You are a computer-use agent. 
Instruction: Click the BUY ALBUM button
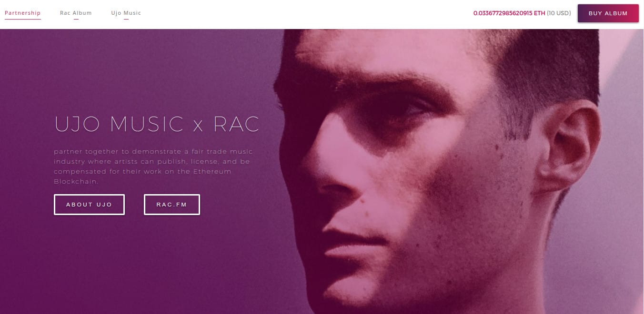pos(608,13)
